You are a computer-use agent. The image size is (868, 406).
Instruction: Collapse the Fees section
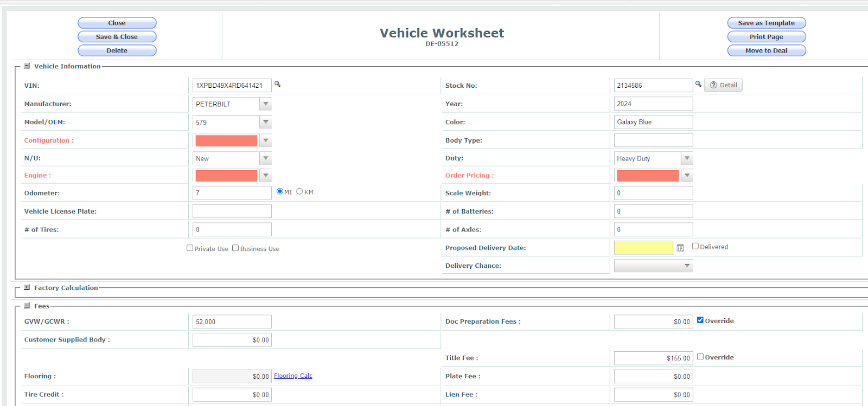coord(27,306)
